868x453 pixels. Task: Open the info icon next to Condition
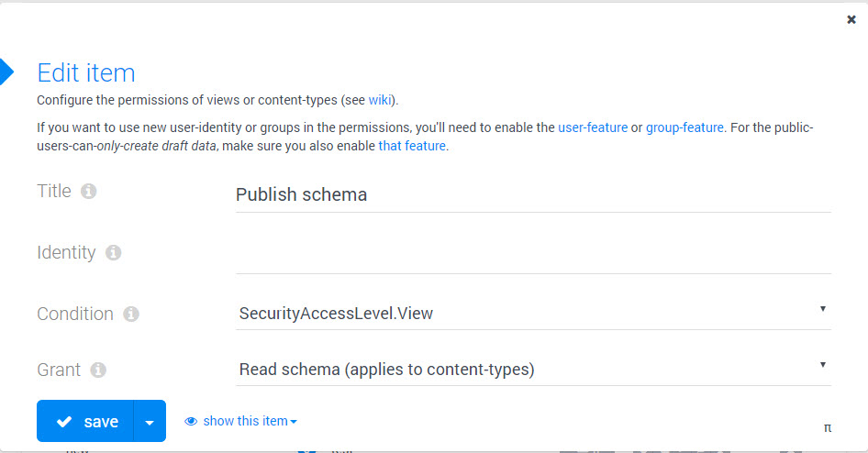(131, 315)
